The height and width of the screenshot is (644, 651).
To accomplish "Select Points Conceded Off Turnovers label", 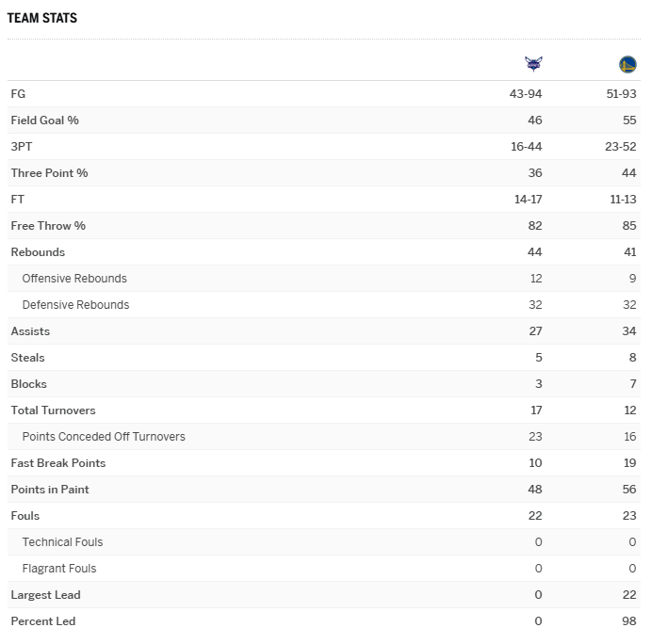I will coord(104,437).
